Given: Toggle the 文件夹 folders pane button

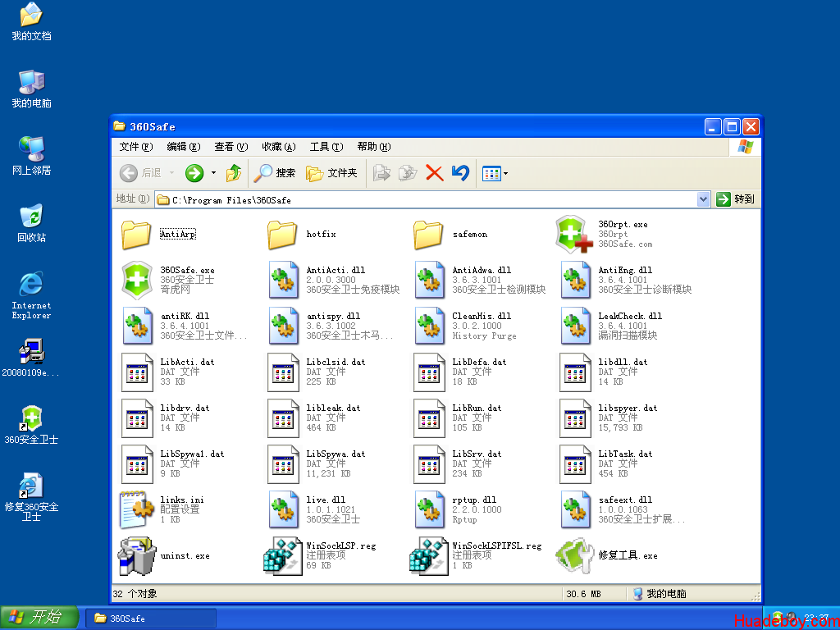Looking at the screenshot, I should click(331, 173).
